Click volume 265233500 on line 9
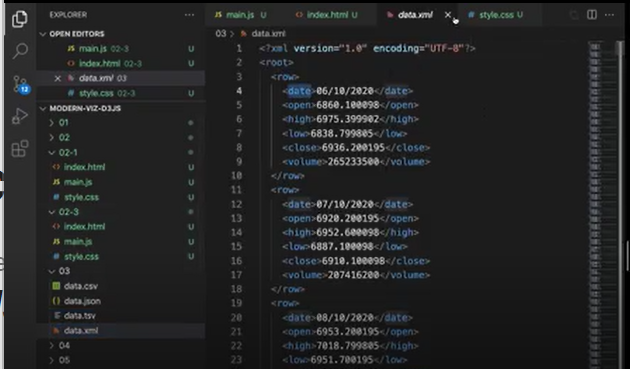This screenshot has width=630, height=369. [x=353, y=162]
